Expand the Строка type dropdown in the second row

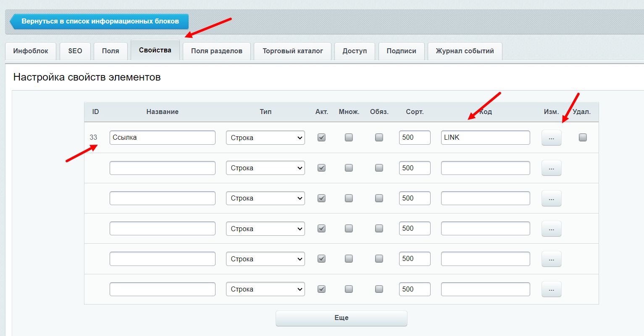tap(265, 168)
